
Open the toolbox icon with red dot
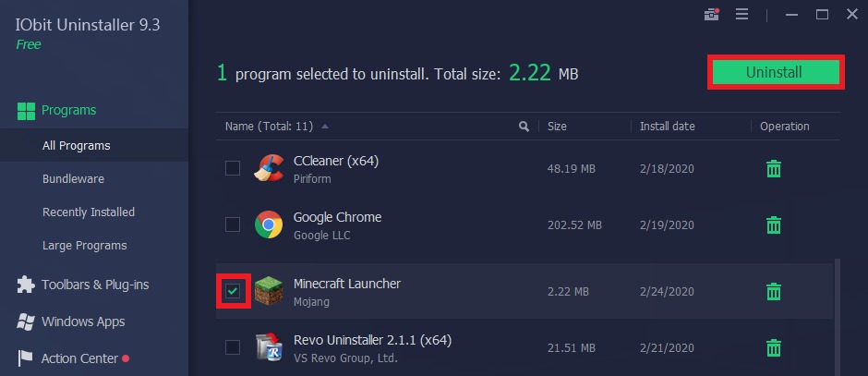click(711, 15)
